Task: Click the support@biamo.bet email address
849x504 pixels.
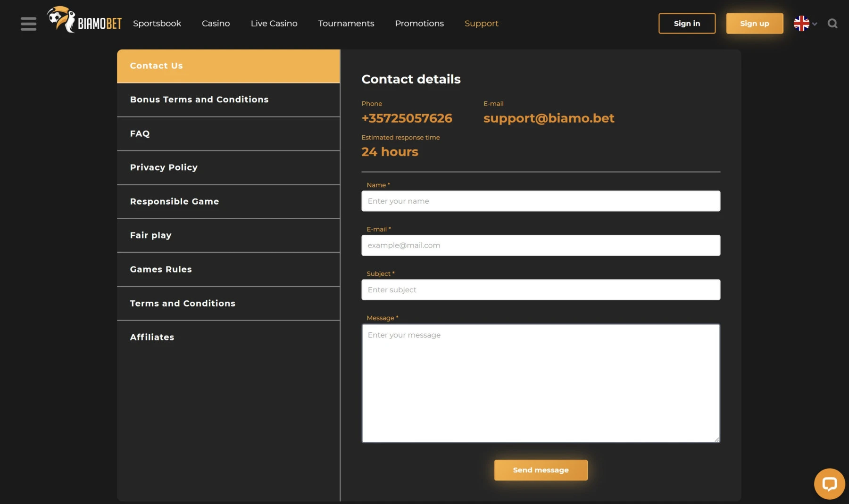Action: pyautogui.click(x=549, y=118)
